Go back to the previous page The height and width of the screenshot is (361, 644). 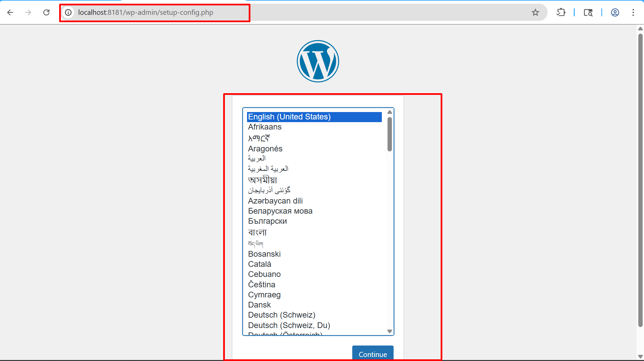[x=10, y=12]
